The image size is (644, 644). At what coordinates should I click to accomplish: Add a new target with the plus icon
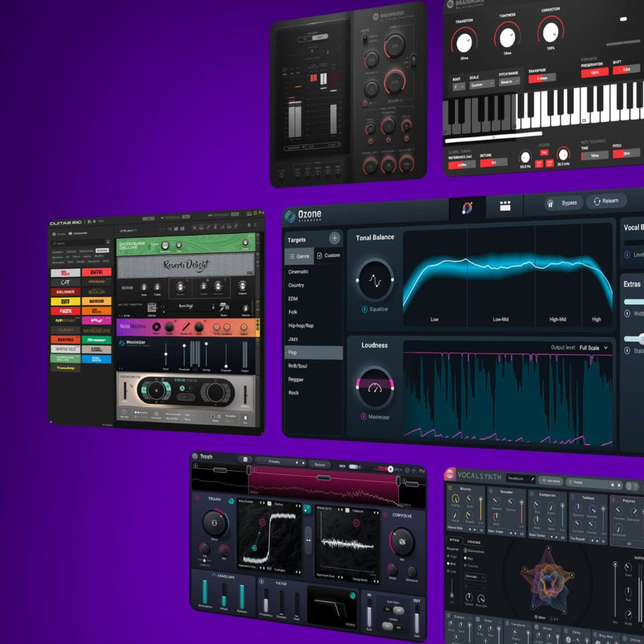333,237
